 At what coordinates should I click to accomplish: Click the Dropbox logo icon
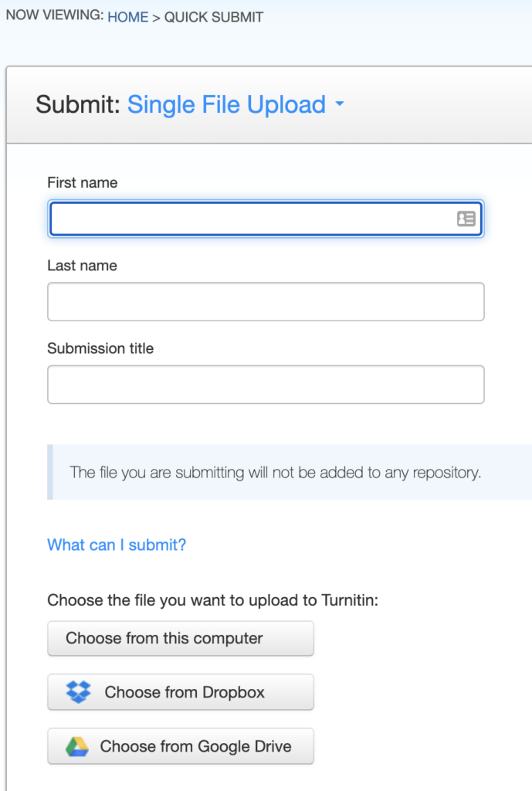pyautogui.click(x=79, y=692)
